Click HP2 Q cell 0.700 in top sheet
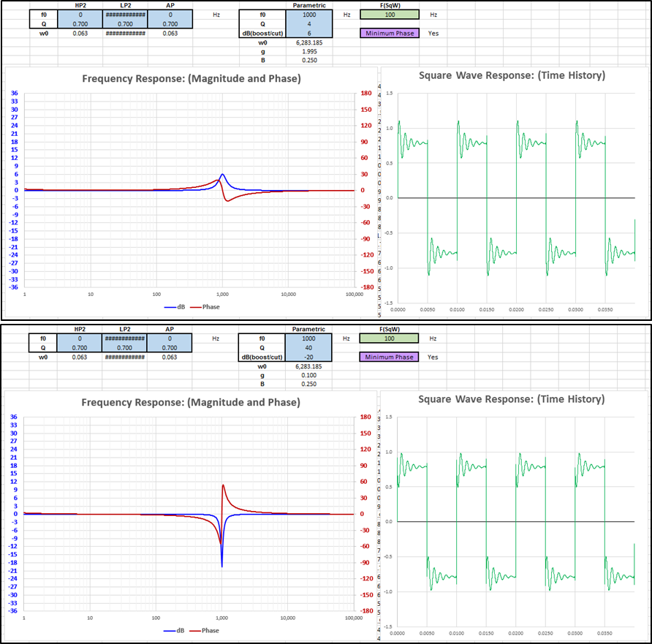The height and width of the screenshot is (644, 652). tap(80, 23)
